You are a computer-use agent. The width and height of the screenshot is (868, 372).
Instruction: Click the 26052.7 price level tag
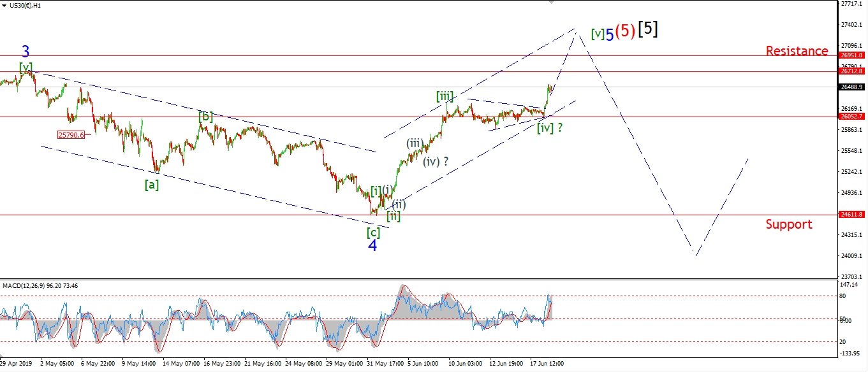[x=851, y=117]
